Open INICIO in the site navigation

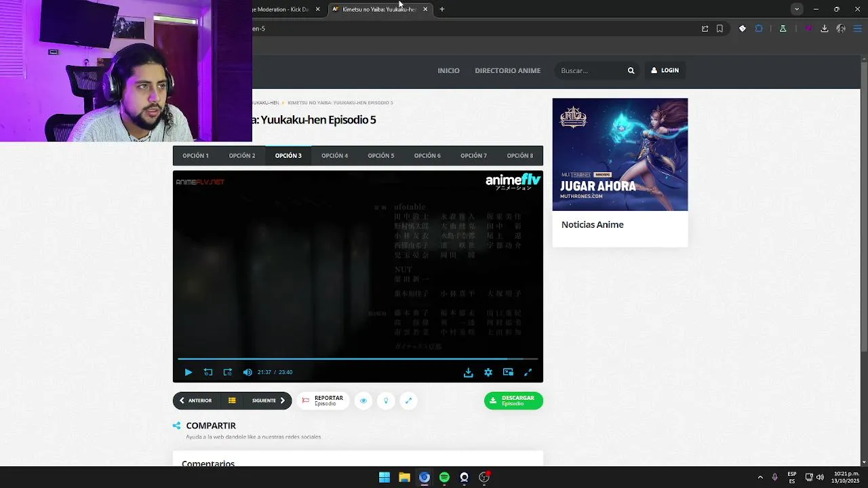(x=448, y=70)
